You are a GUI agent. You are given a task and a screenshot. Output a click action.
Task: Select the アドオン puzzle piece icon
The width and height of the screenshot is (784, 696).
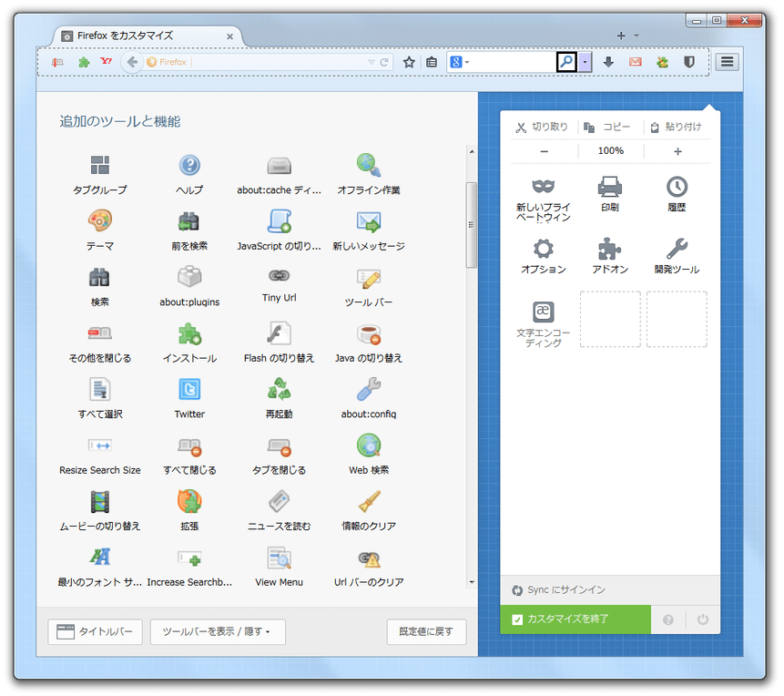pos(610,249)
